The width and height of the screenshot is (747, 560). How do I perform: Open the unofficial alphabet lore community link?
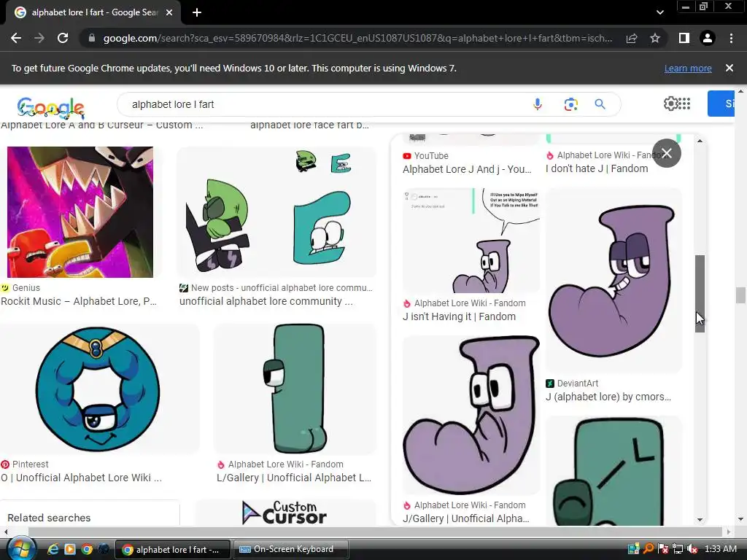point(266,301)
